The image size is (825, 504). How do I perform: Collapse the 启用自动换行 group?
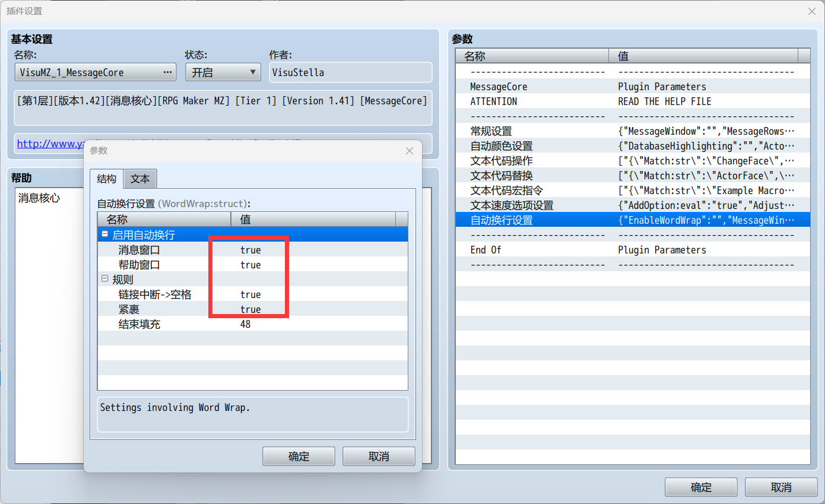point(104,235)
